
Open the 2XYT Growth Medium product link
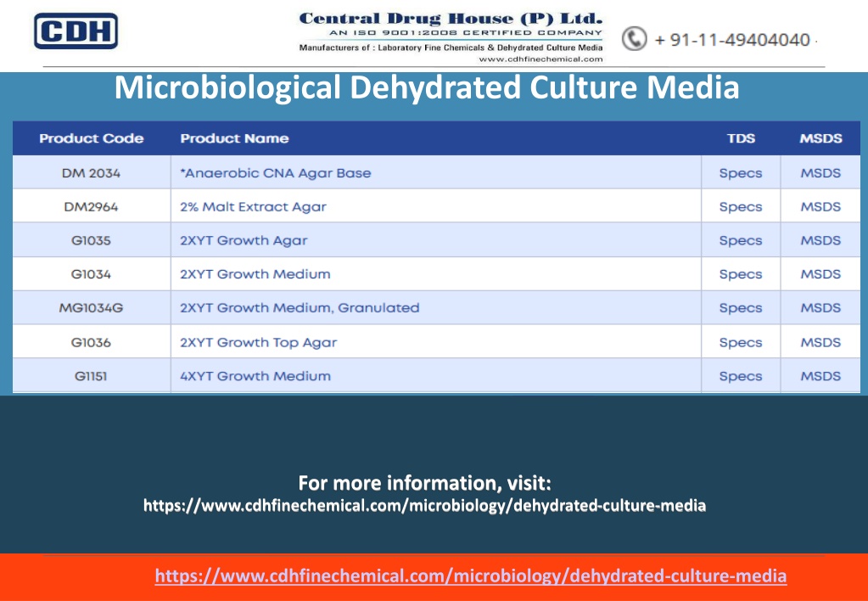pyautogui.click(x=255, y=274)
